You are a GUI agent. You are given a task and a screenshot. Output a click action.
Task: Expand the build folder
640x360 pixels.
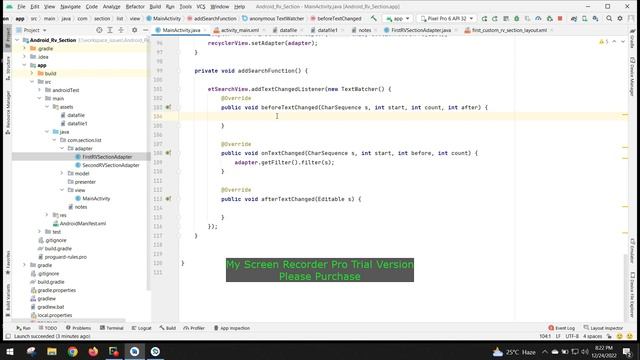pyautogui.click(x=32, y=73)
